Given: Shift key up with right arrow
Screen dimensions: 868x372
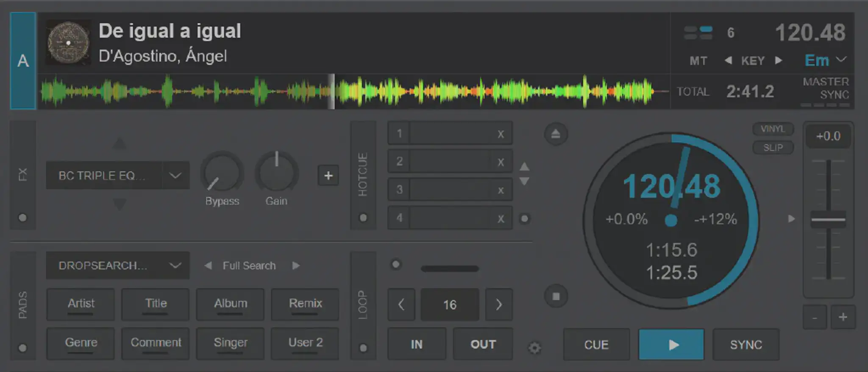Looking at the screenshot, I should point(779,61).
